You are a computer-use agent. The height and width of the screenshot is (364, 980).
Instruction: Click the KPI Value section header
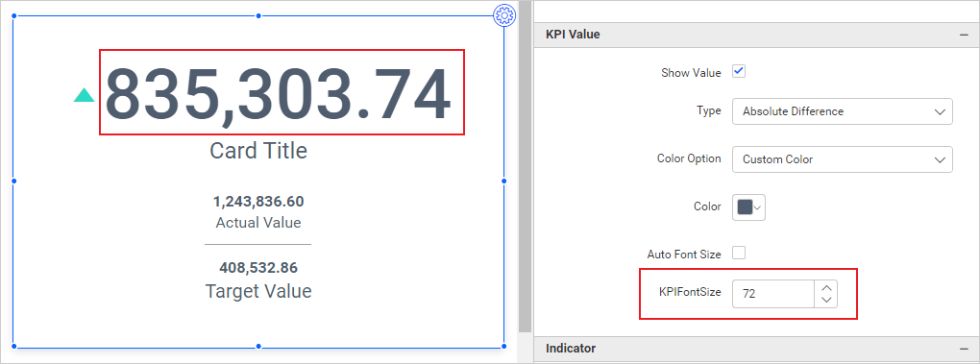click(757, 35)
